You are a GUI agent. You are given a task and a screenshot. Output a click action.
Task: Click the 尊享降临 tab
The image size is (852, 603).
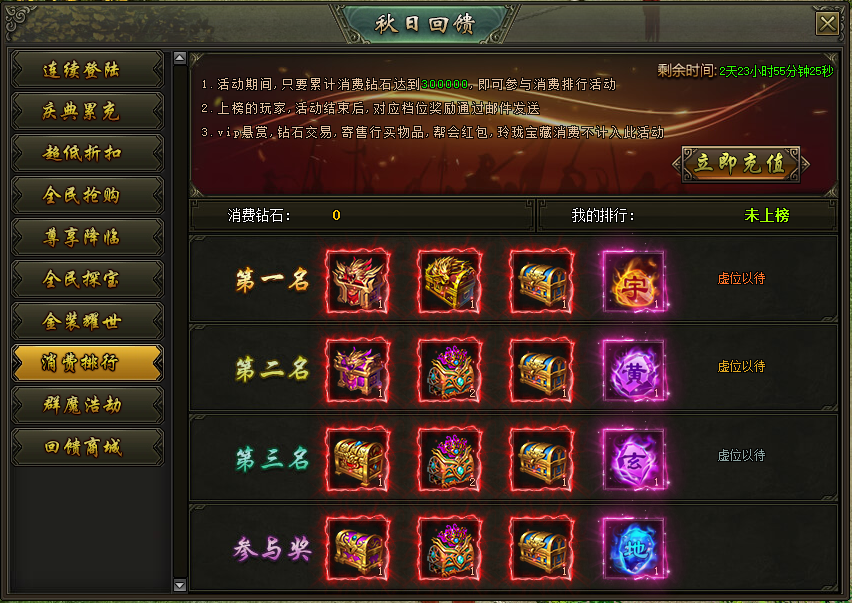(87, 237)
